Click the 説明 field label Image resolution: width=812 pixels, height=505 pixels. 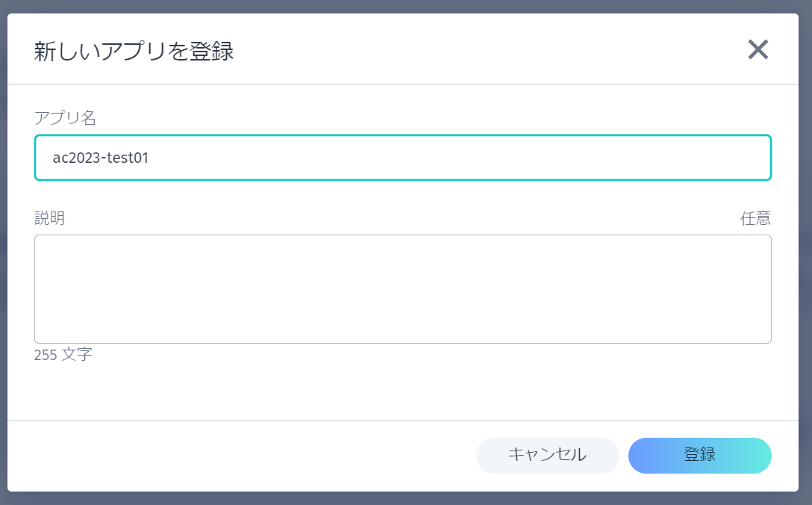pos(49,218)
